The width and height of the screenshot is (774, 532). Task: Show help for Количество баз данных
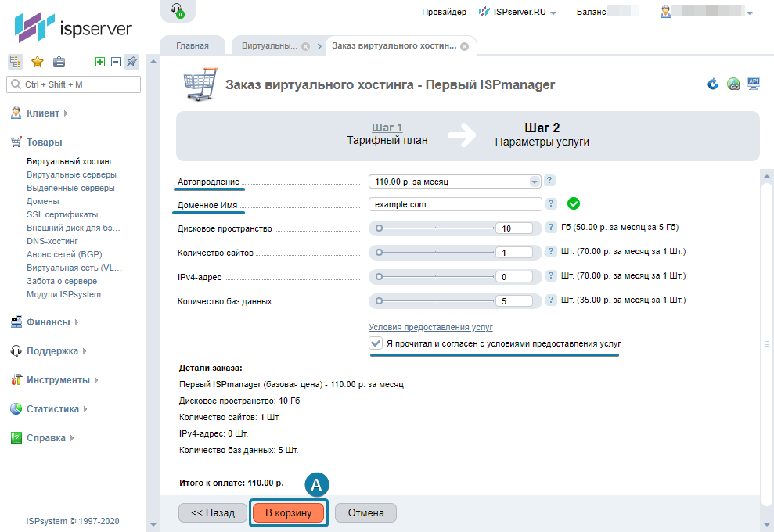point(551,300)
